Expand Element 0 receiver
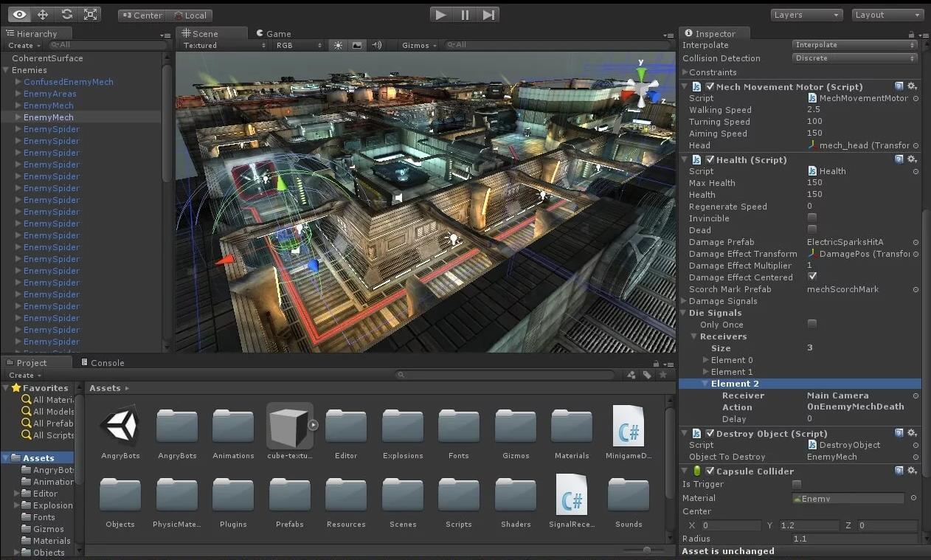Viewport: 931px width, 560px height. (x=706, y=360)
